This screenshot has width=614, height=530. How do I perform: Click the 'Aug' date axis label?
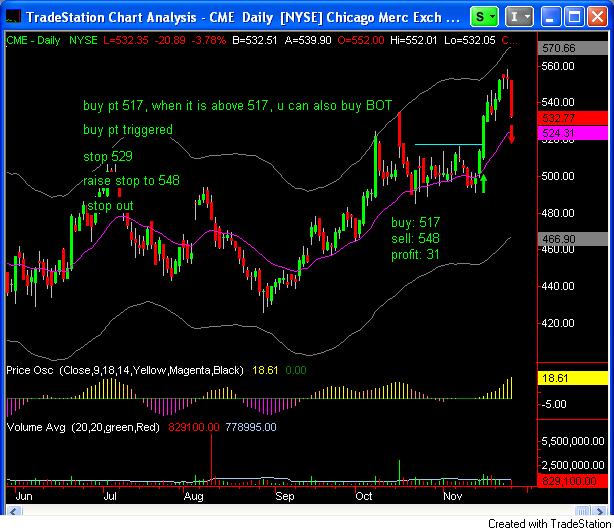click(193, 496)
